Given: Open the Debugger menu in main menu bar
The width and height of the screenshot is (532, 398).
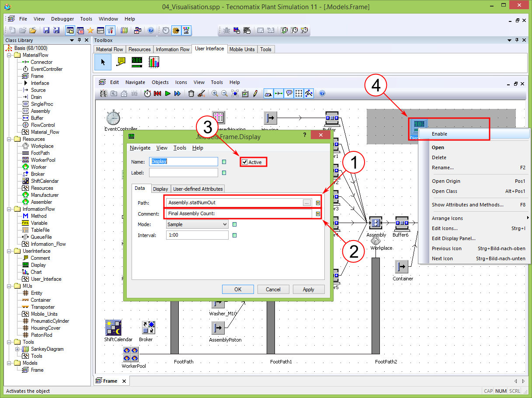Looking at the screenshot, I should [63, 19].
